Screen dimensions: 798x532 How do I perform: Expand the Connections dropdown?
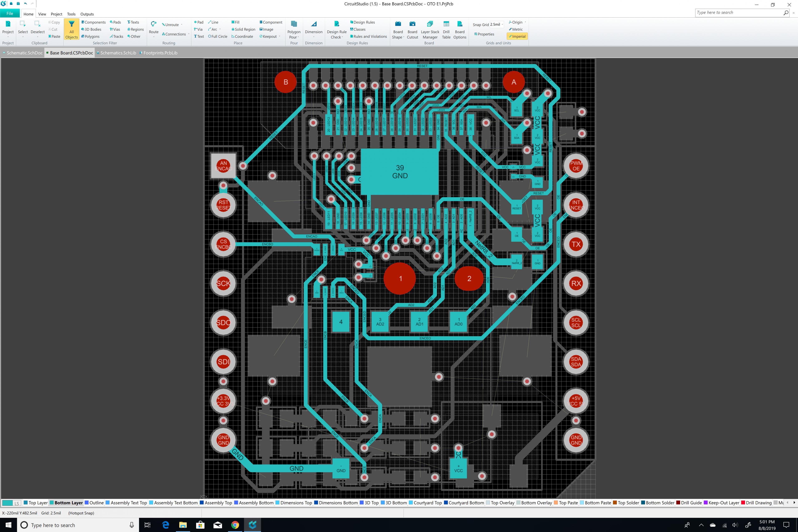click(x=188, y=34)
